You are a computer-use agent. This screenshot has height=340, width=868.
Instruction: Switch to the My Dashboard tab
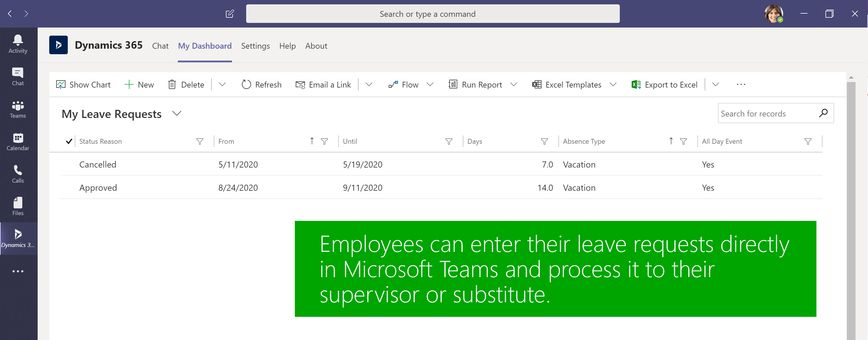pos(204,46)
